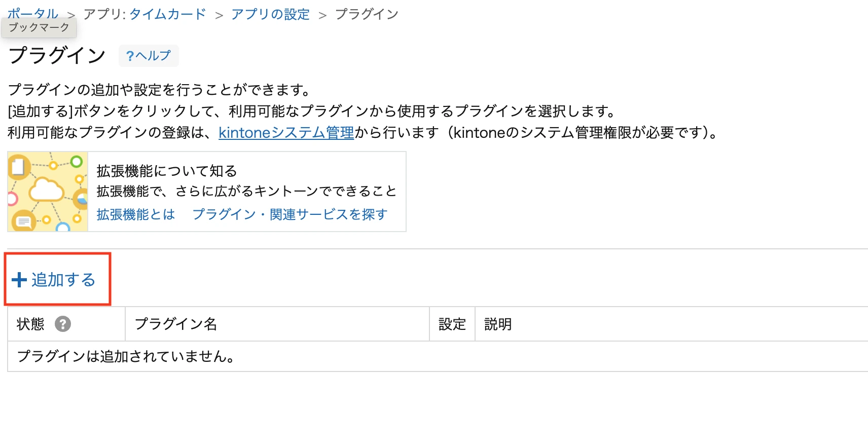This screenshot has width=868, height=448.
Task: Click the 追加する button text
Action: click(x=63, y=280)
